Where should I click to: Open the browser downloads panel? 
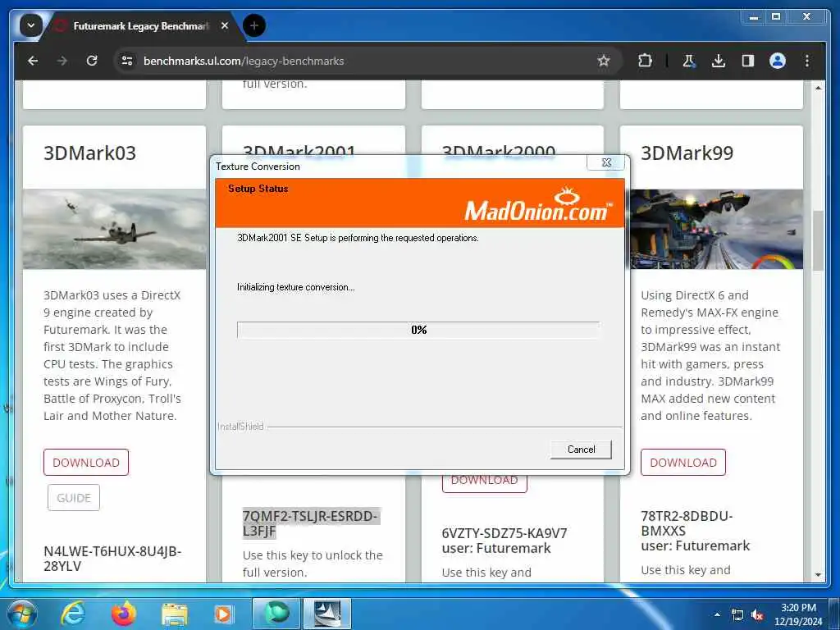click(719, 61)
